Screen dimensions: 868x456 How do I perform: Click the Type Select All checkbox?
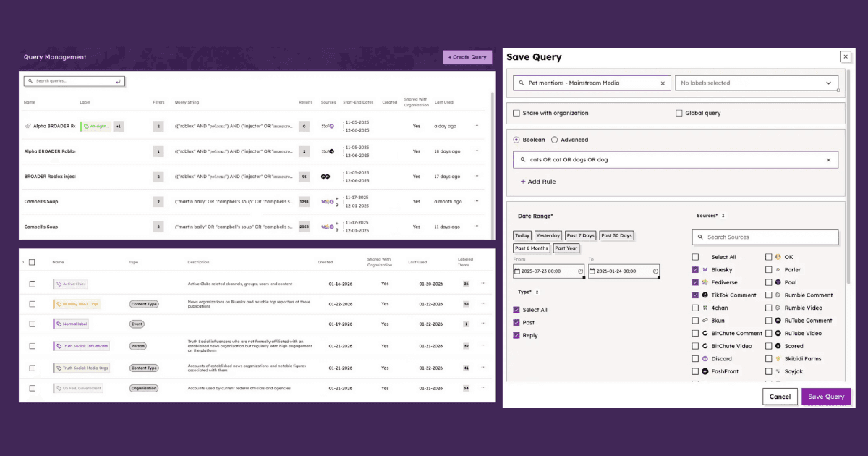click(x=516, y=310)
